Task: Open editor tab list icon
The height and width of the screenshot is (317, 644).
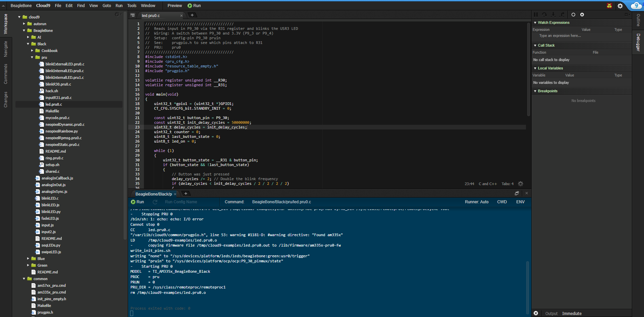Action: 132,15
